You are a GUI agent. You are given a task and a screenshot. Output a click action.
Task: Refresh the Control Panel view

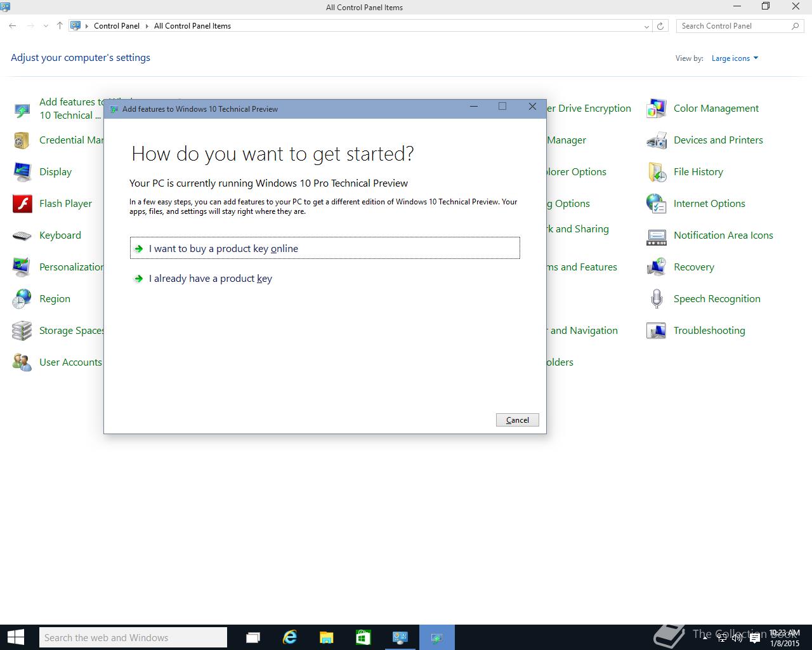point(660,26)
